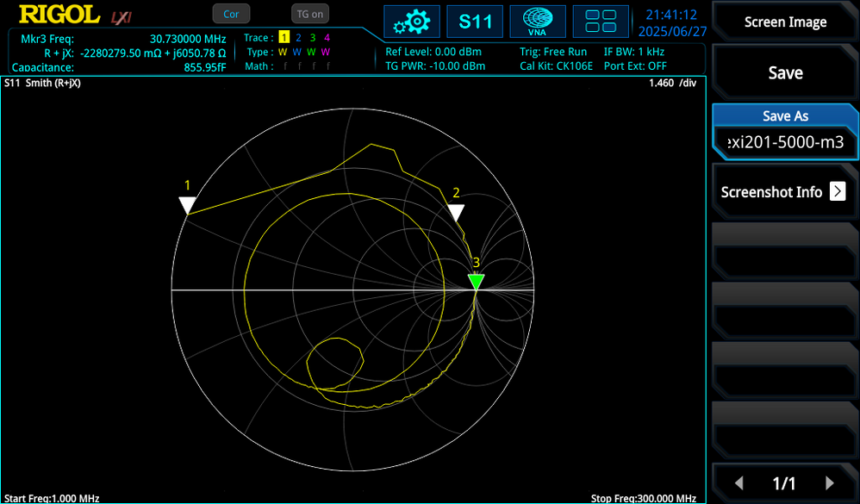Click the previous page arrow
Image resolution: width=860 pixels, height=504 pixels.
click(741, 483)
